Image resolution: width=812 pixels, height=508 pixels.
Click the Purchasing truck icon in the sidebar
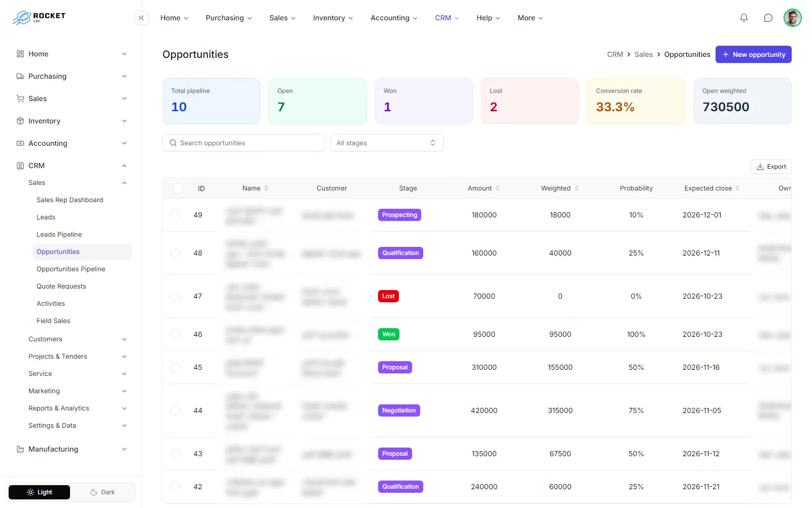click(20, 76)
